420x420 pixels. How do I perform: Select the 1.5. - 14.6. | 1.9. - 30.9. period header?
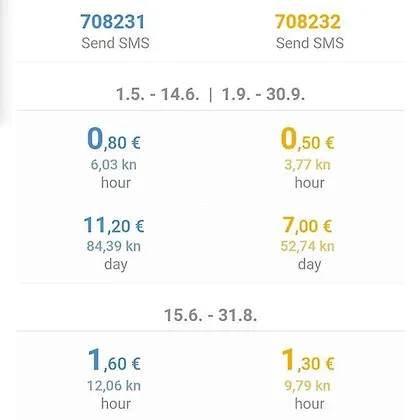[x=210, y=94]
